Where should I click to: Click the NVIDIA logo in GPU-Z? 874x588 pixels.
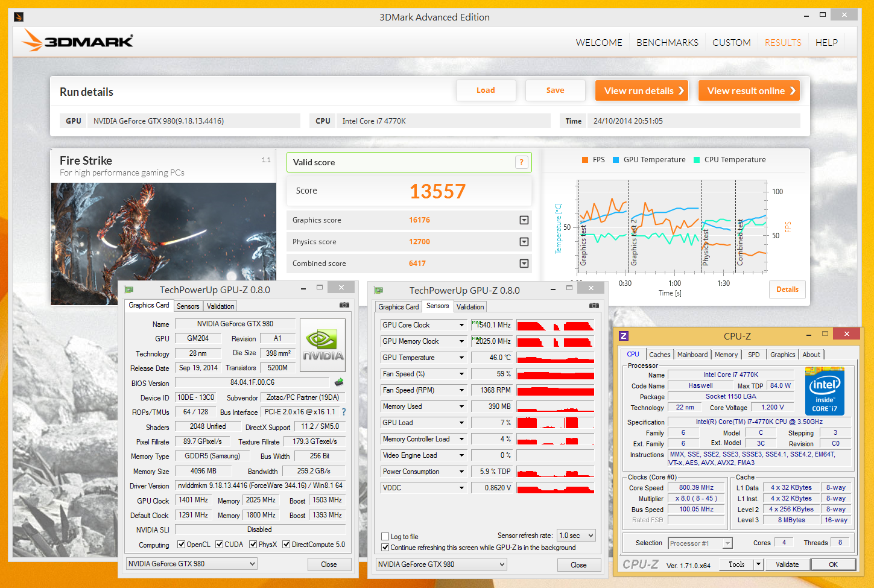coord(323,345)
